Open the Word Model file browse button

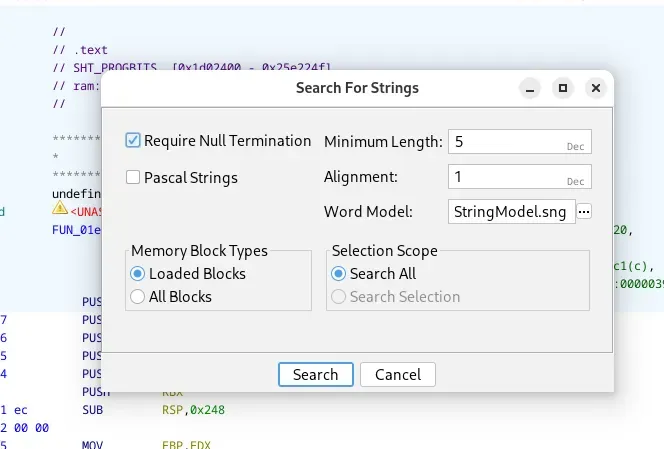[585, 212]
